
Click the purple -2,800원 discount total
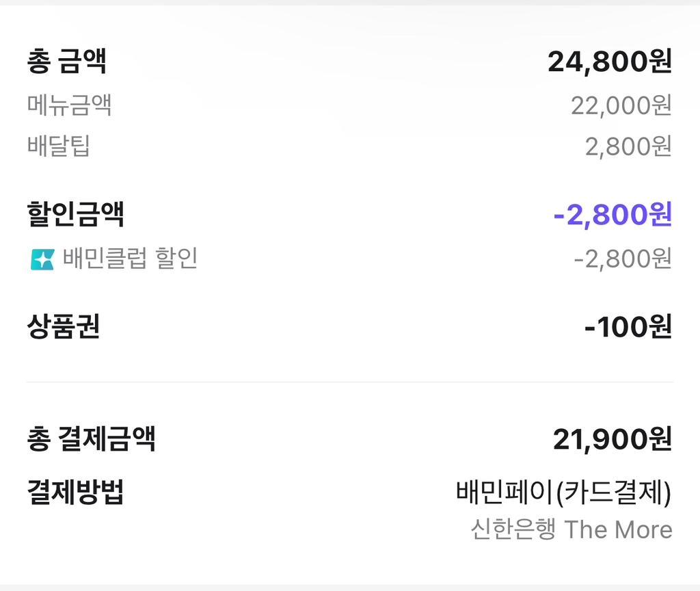point(612,215)
